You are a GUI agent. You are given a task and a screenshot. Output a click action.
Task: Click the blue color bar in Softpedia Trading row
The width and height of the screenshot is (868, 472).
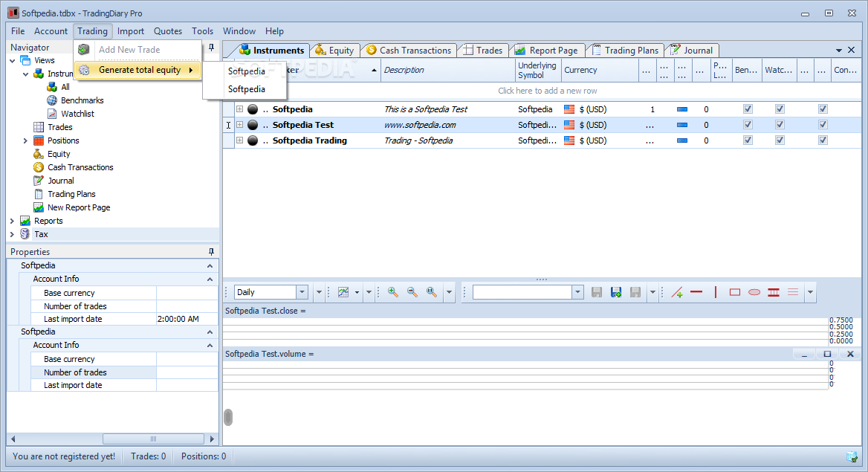point(682,140)
